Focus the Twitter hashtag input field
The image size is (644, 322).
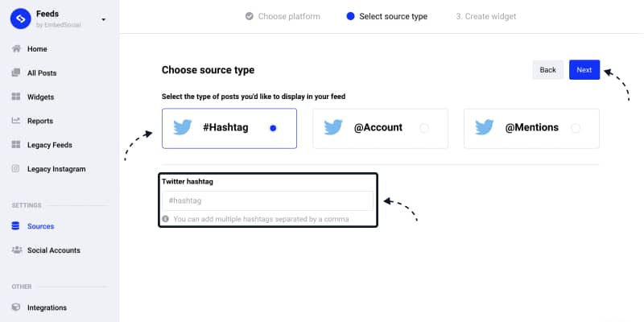click(x=267, y=200)
